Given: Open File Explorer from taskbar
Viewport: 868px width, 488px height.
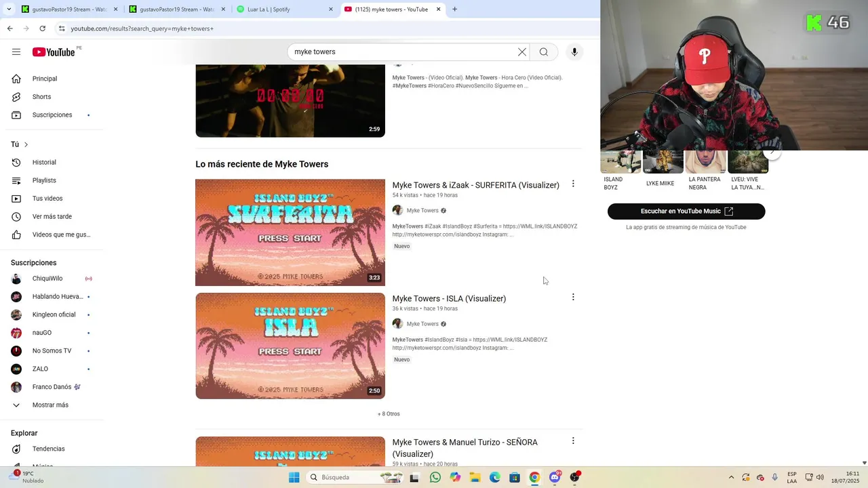Looking at the screenshot, I should pyautogui.click(x=475, y=477).
